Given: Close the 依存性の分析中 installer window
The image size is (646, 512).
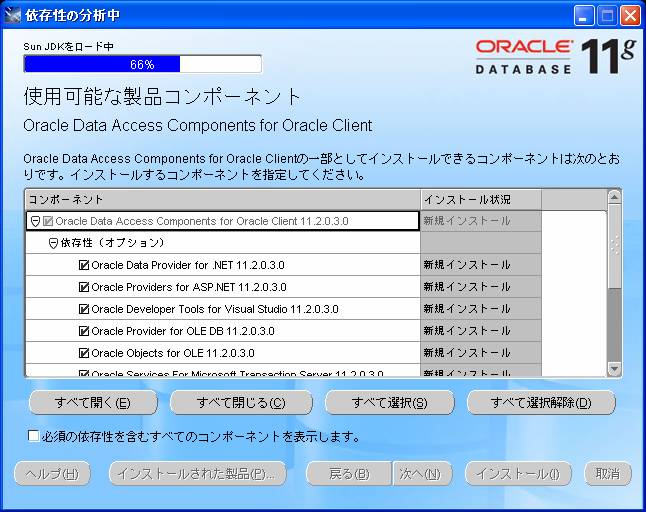Looking at the screenshot, I should [x=630, y=16].
